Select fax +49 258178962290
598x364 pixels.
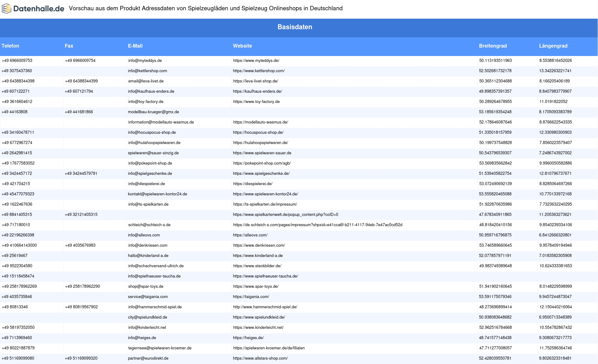83,287
